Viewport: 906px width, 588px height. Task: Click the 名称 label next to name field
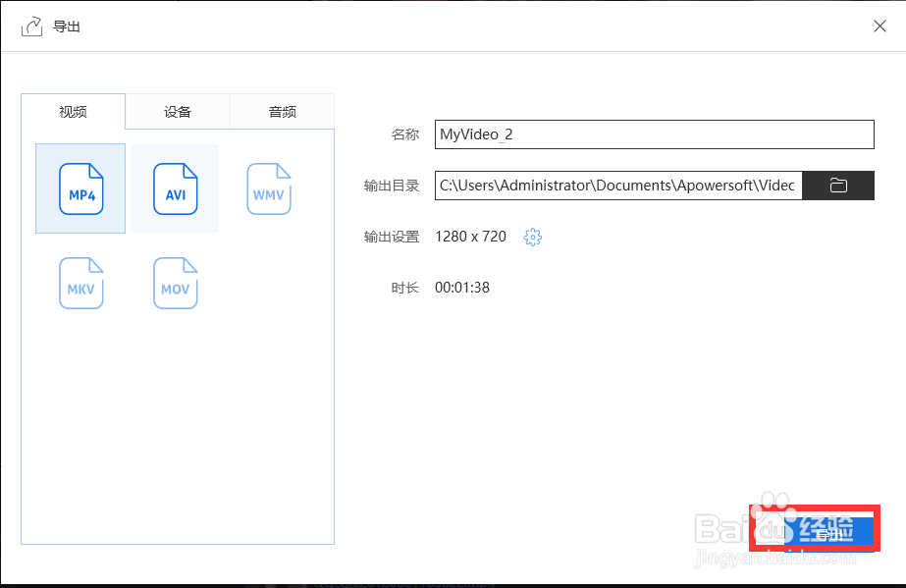[x=404, y=134]
